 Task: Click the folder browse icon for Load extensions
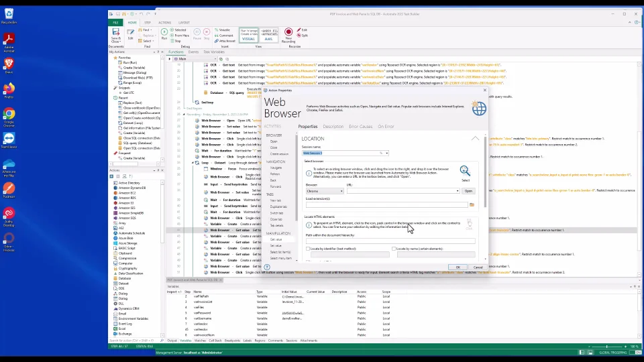472,204
